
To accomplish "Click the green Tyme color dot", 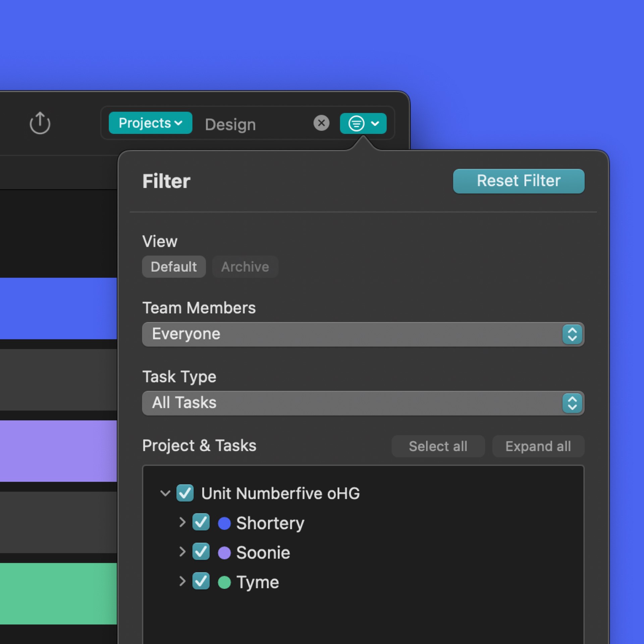I will point(224,582).
